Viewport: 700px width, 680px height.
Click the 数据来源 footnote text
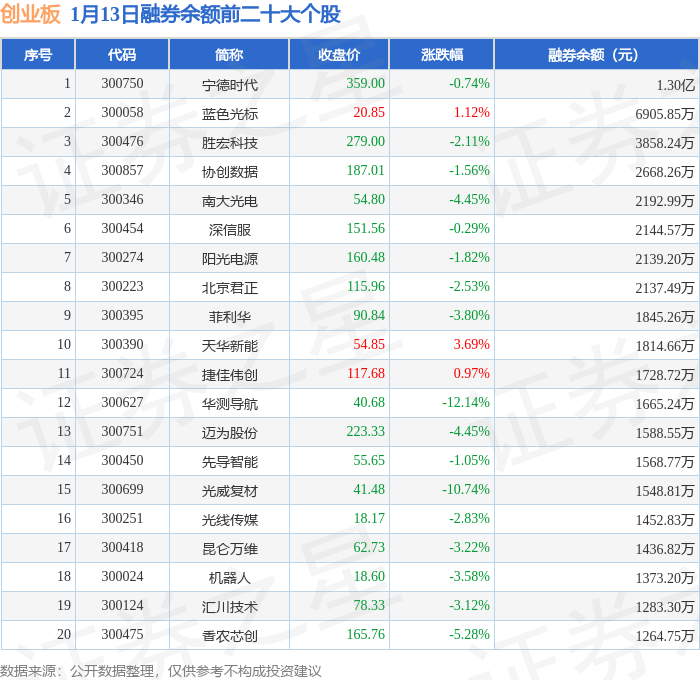pyautogui.click(x=161, y=672)
